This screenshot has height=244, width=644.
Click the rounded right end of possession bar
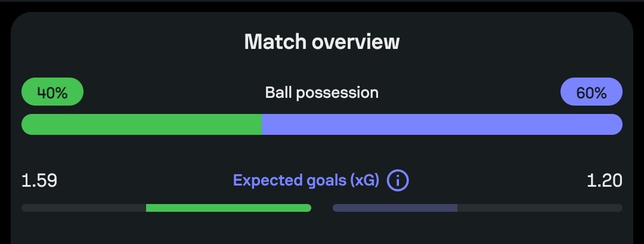[x=617, y=124]
